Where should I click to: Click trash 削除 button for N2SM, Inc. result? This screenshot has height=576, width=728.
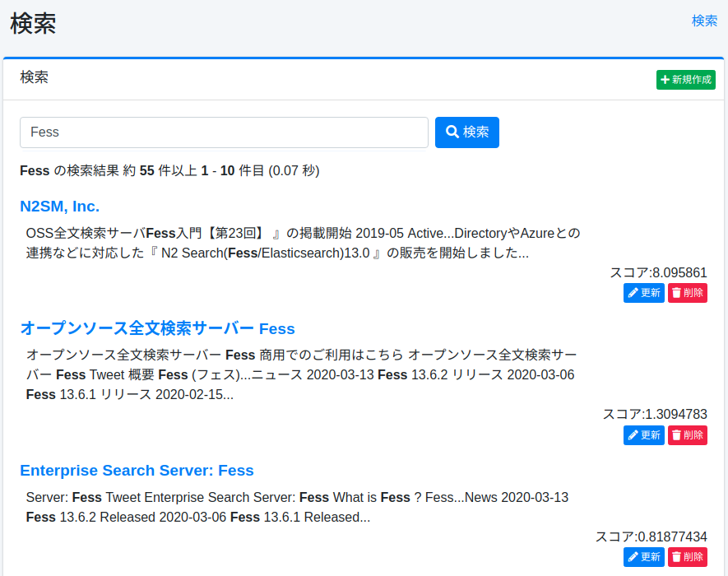coord(687,293)
